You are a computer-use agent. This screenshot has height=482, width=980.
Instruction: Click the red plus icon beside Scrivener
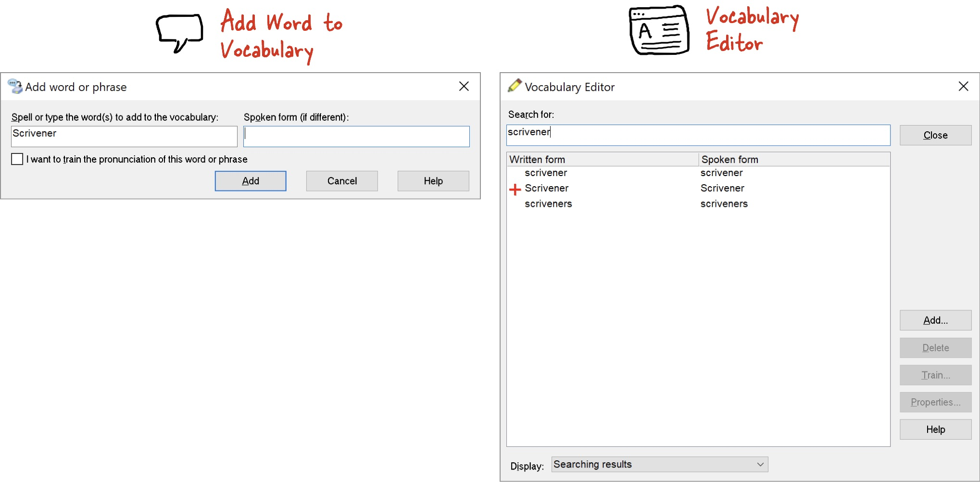click(515, 190)
